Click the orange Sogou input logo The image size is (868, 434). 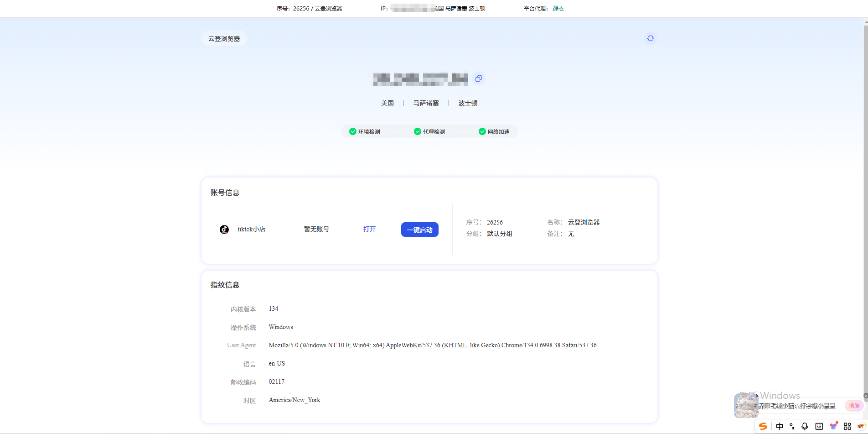(x=764, y=426)
